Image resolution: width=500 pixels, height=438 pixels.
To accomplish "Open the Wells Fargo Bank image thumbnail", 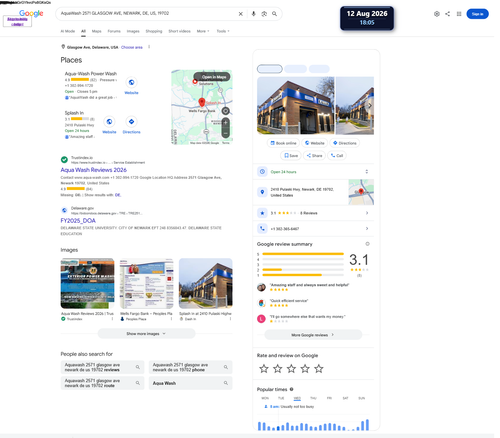I will click(147, 283).
